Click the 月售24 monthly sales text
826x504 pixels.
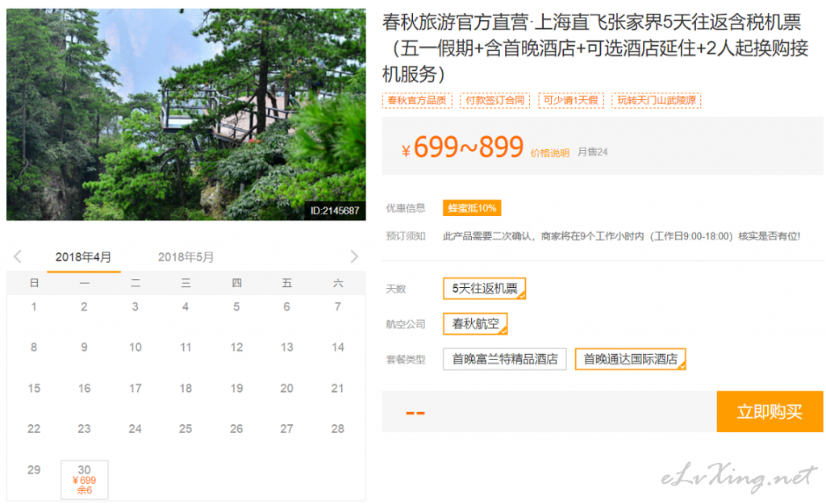(593, 152)
